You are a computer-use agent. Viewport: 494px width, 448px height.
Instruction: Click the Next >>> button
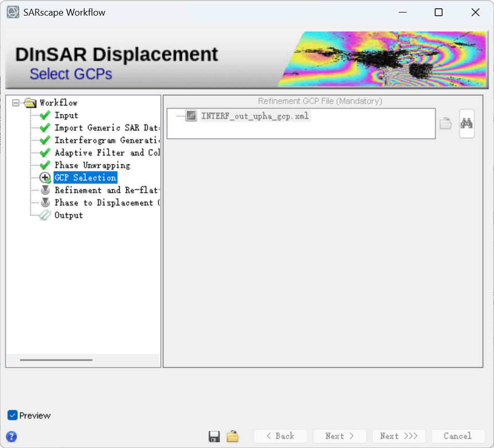point(399,436)
